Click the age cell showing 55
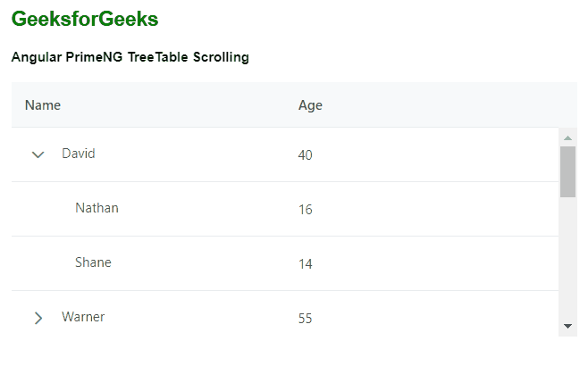This screenshot has height=391, width=588. pos(306,319)
